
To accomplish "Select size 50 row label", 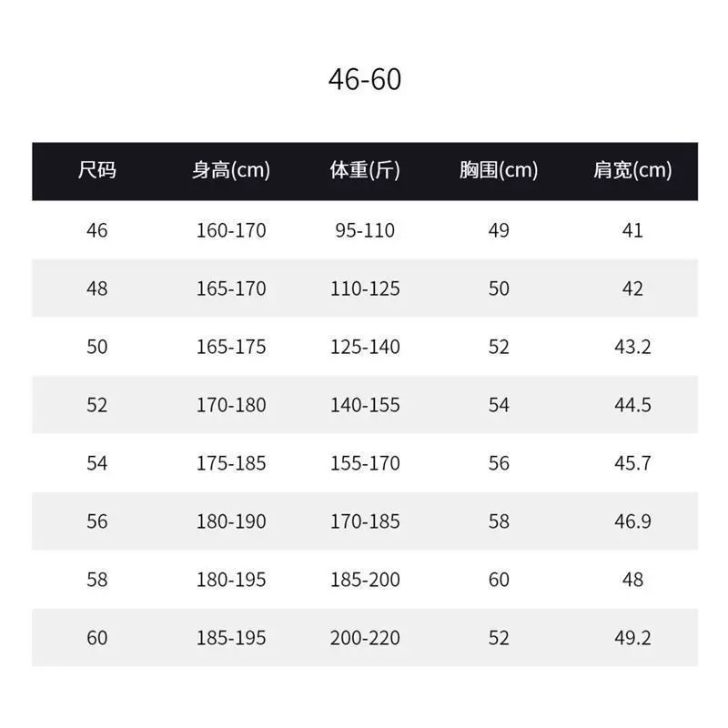I will [97, 347].
